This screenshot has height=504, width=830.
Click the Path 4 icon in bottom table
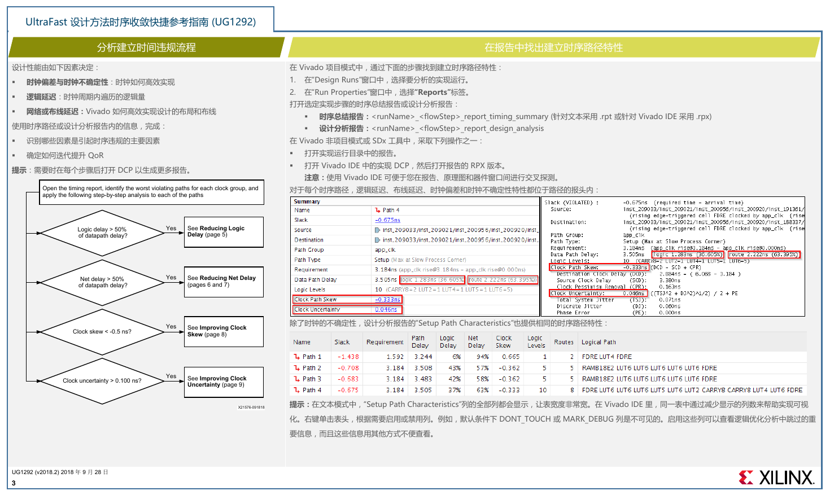pos(296,390)
